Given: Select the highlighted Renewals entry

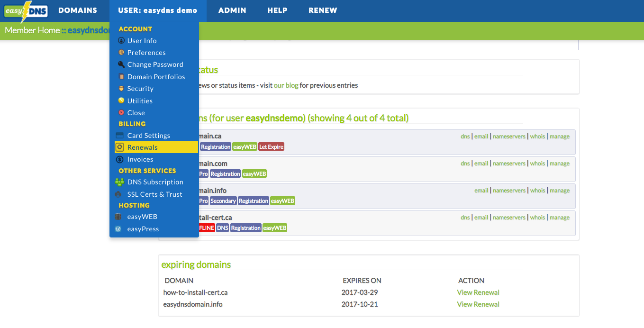Looking at the screenshot, I should tap(156, 147).
